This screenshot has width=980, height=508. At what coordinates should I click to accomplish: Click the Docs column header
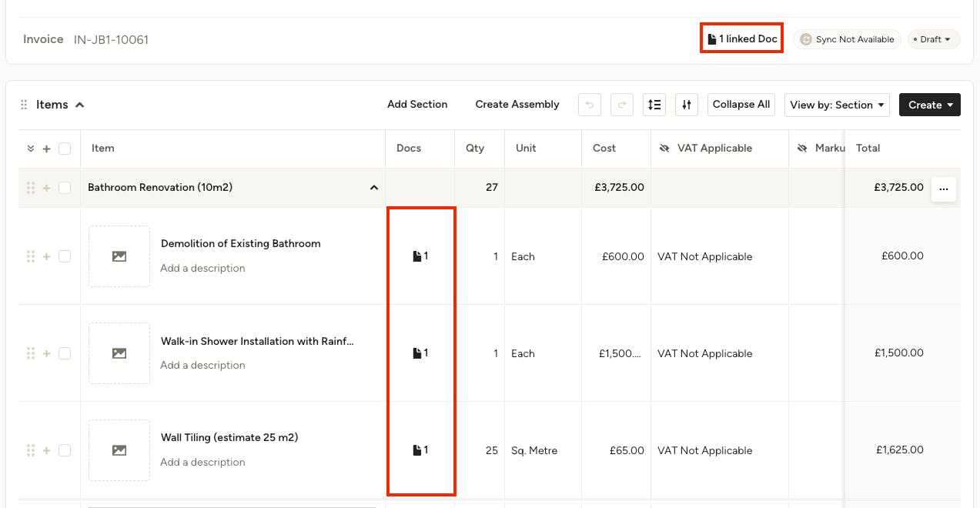[409, 148]
